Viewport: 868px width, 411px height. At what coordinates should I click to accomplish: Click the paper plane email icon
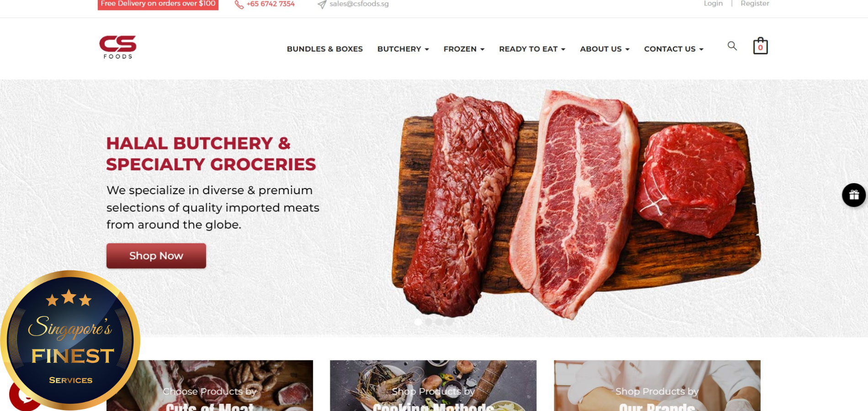coord(322,5)
